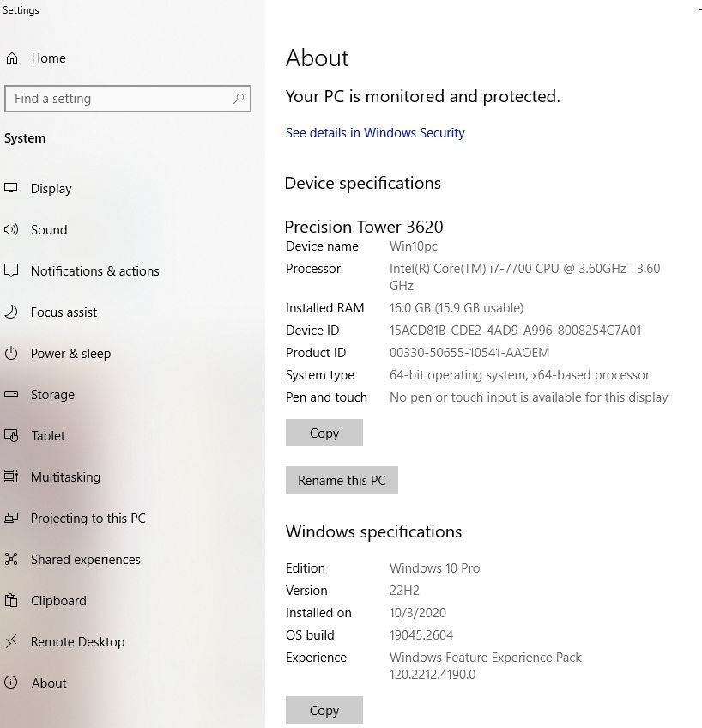702x728 pixels.
Task: Click the No pen or touch text
Action: tap(529, 397)
